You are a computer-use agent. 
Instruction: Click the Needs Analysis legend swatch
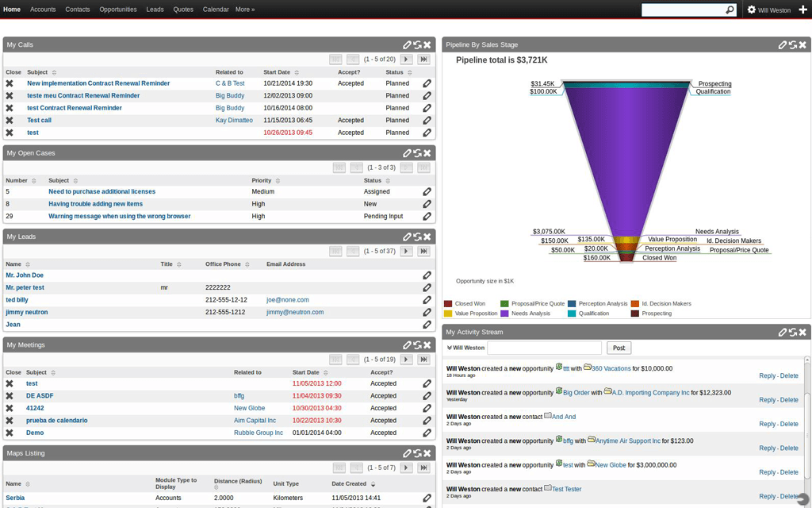[504, 314]
